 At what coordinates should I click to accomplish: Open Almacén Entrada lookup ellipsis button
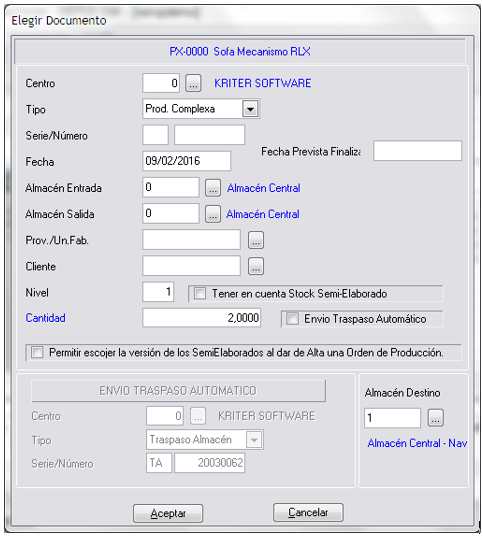tap(213, 188)
